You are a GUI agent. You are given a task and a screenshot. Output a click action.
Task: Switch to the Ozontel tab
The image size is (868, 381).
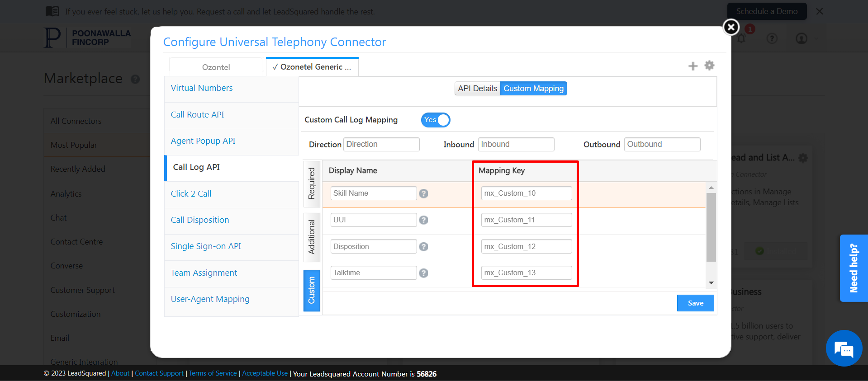(x=216, y=67)
